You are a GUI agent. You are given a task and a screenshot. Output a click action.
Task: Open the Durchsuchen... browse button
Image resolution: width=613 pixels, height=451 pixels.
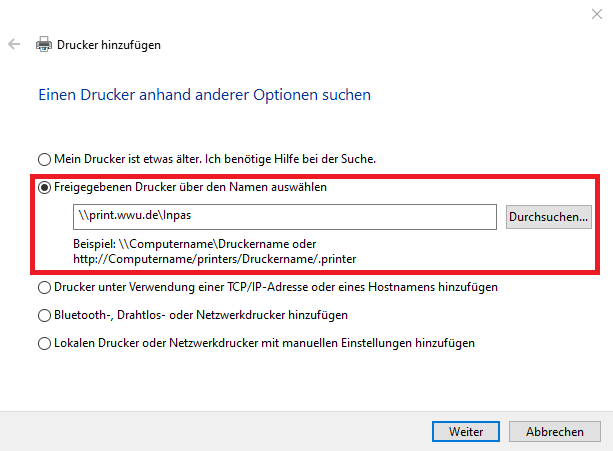548,217
